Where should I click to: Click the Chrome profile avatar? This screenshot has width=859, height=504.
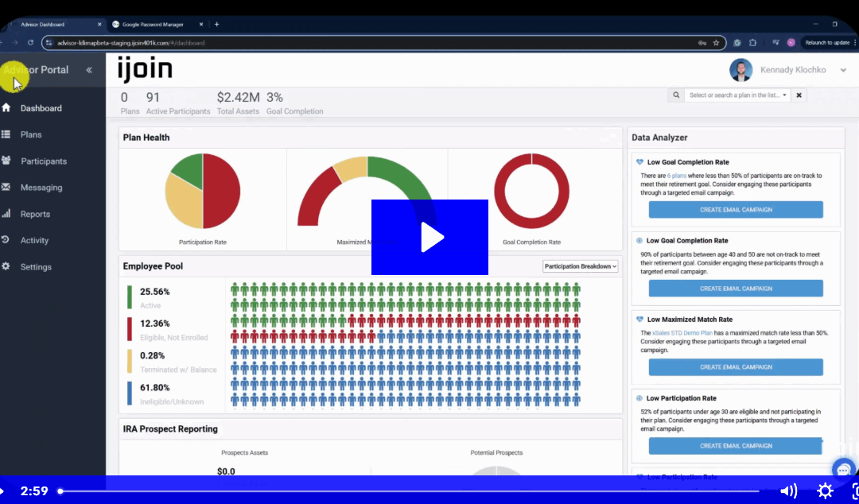point(791,43)
